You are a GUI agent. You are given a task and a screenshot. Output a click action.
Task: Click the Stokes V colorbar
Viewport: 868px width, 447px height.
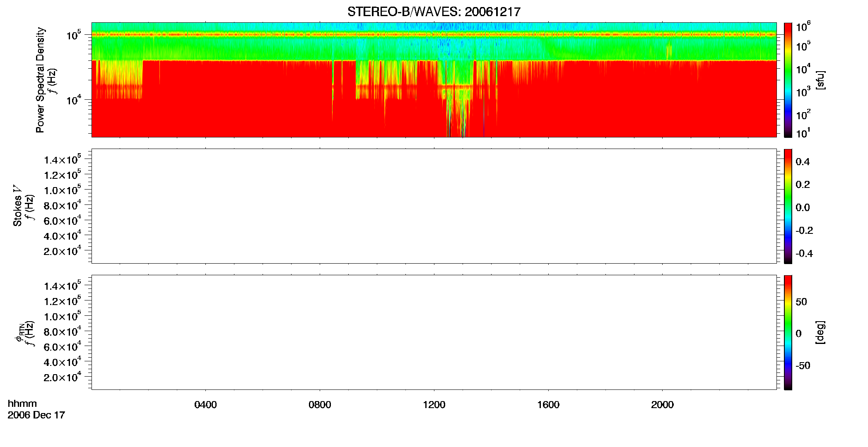(x=788, y=206)
